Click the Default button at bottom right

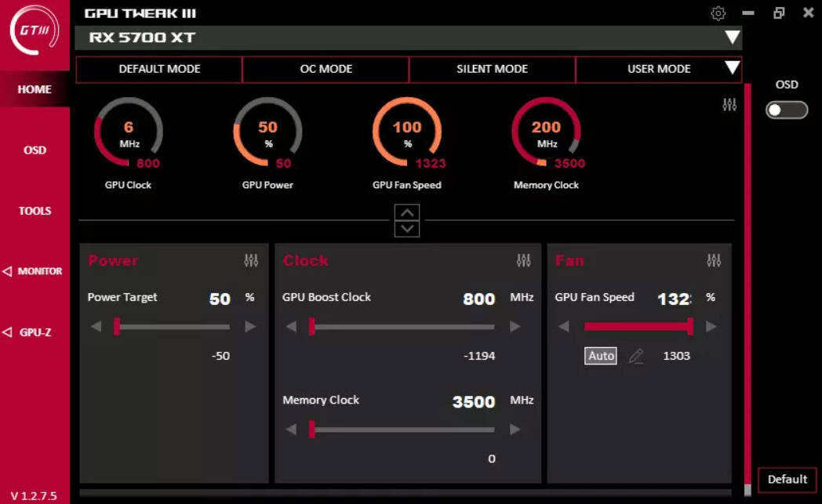pos(787,479)
